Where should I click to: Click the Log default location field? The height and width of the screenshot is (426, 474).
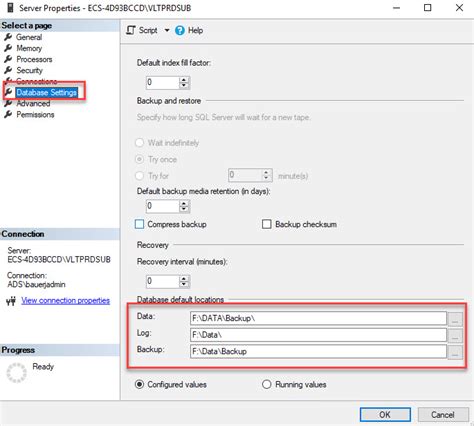[318, 335]
